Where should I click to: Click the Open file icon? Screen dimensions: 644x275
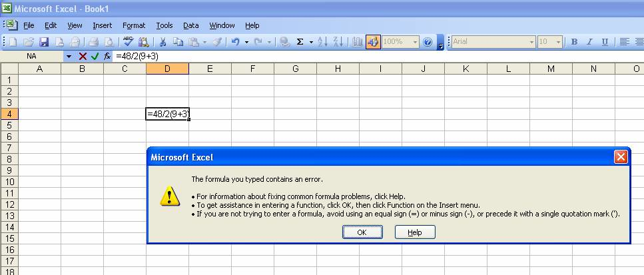coord(29,42)
